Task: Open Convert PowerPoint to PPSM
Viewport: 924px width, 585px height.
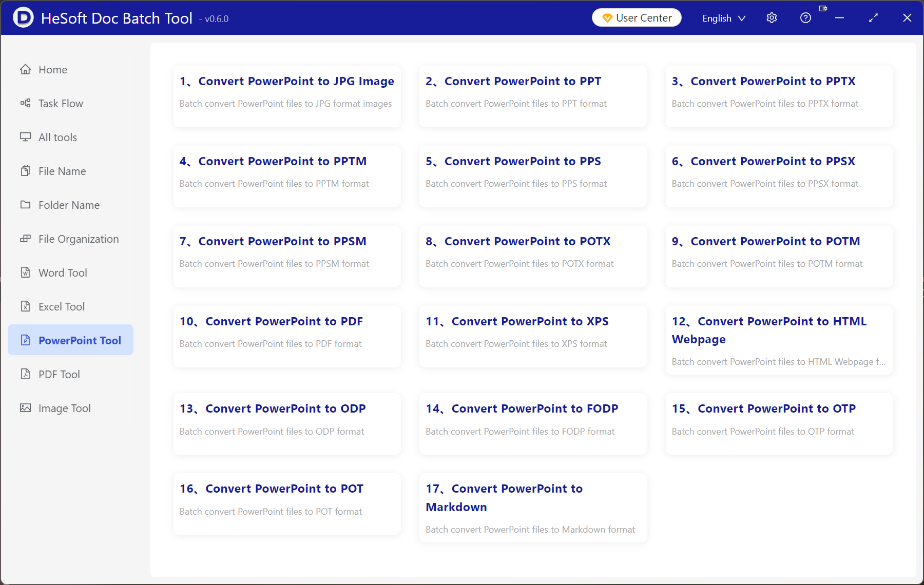Action: click(287, 257)
